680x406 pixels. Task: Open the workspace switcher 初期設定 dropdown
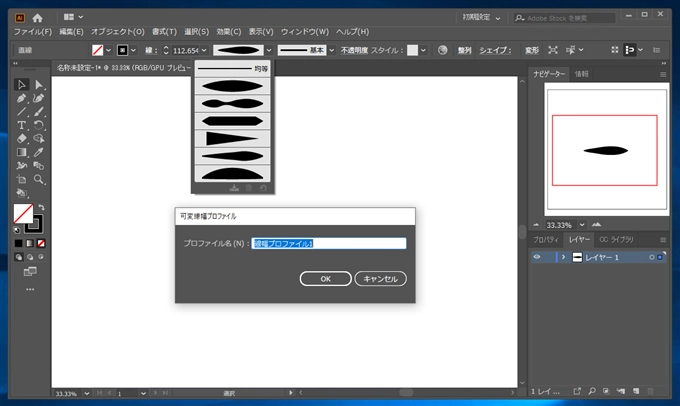click(x=481, y=18)
